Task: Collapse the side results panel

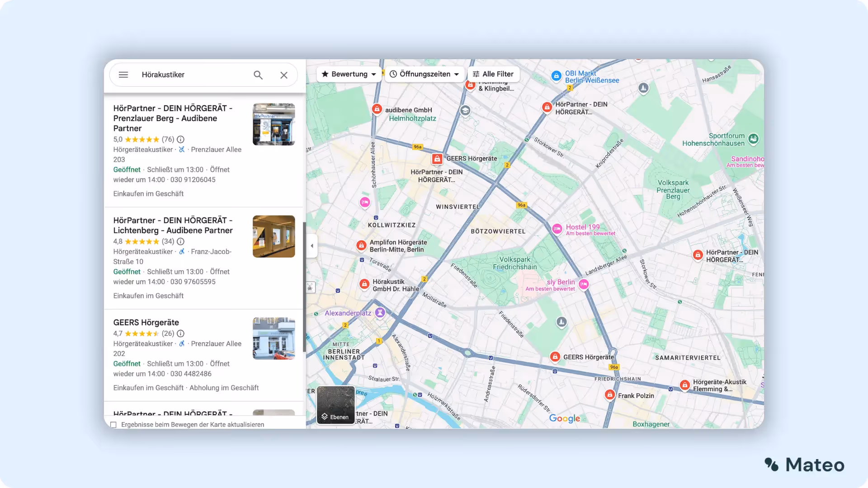Action: (x=312, y=246)
